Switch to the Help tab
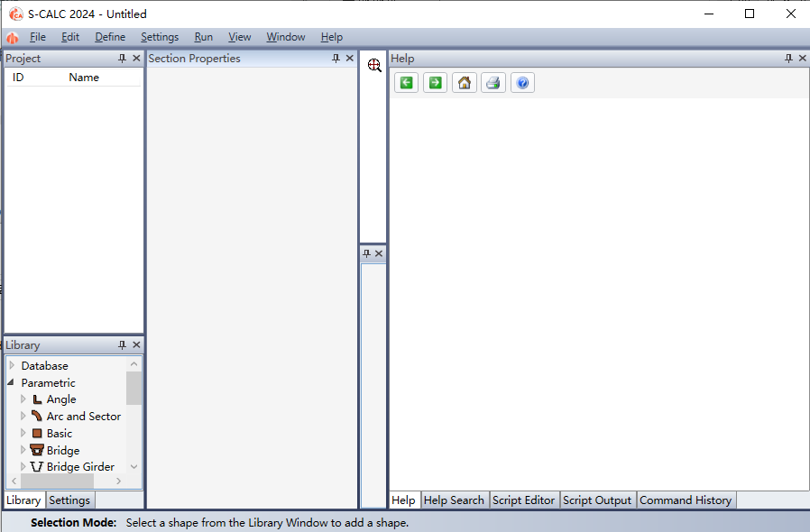Screen dimensions: 810x532 [403, 500]
